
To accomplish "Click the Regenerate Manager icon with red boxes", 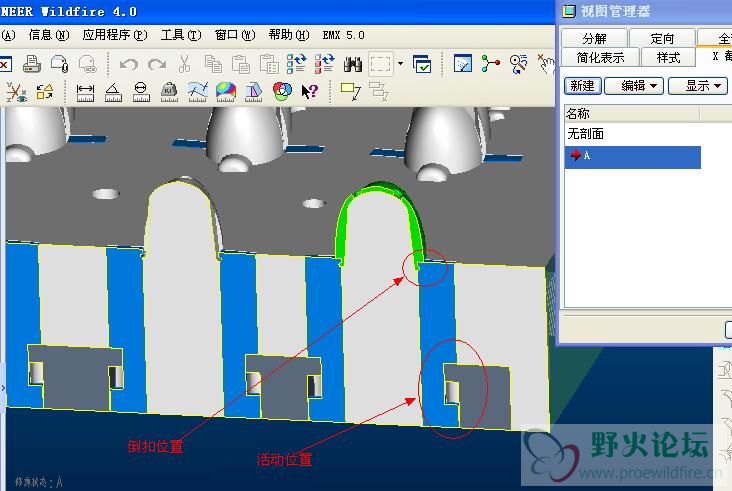I will 324,63.
